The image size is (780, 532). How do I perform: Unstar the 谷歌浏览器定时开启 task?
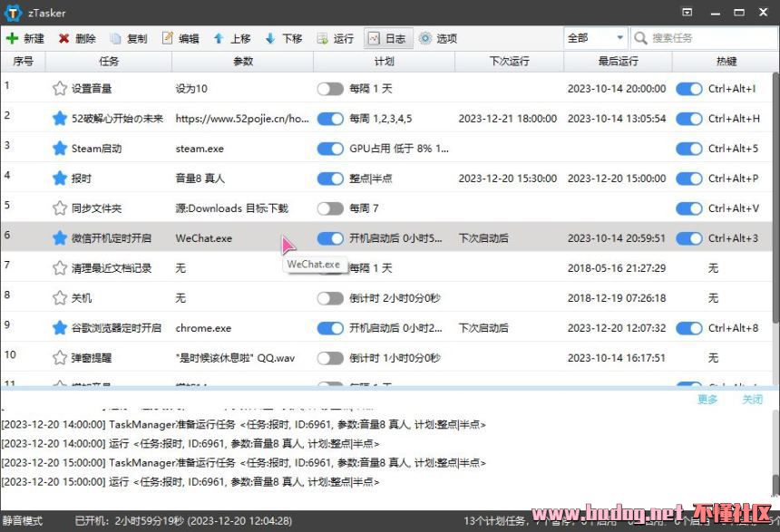(x=60, y=328)
